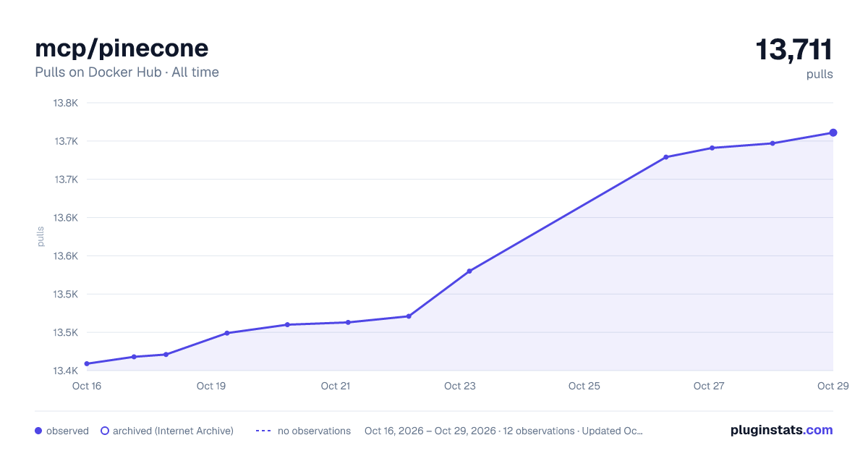Select the data point just above Oct 27
Image resolution: width=868 pixels, height=456 pixels.
point(712,148)
